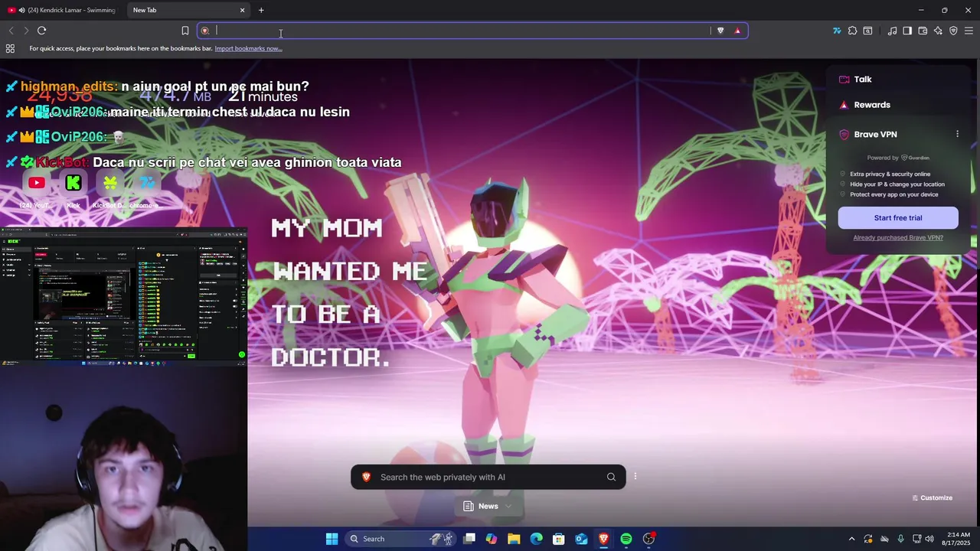Reload the current page
Viewport: 980px width, 551px height.
click(x=41, y=31)
